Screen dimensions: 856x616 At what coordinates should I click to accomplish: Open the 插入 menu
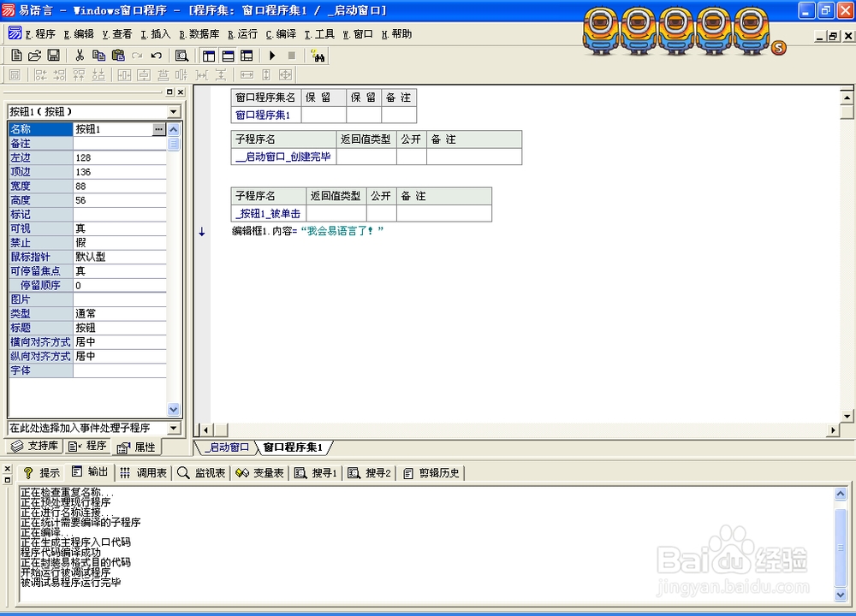coord(156,34)
